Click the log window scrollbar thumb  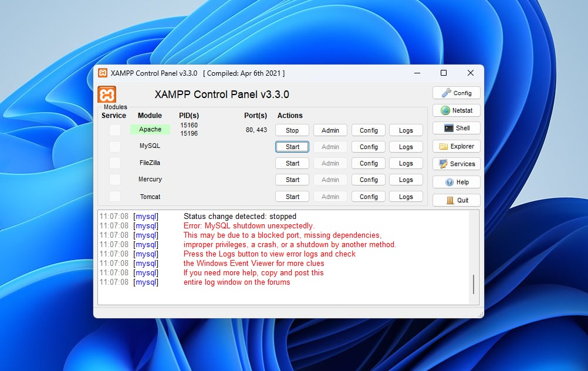coord(474,284)
